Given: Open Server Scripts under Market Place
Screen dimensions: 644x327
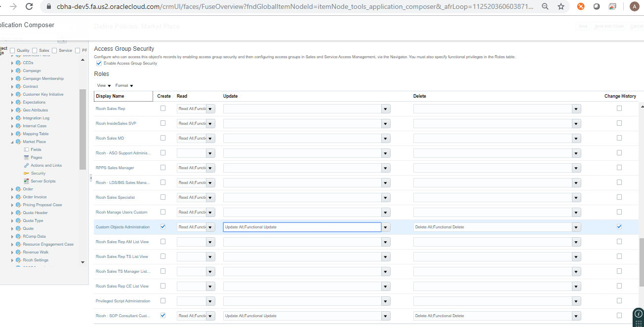Looking at the screenshot, I should click(x=43, y=181).
